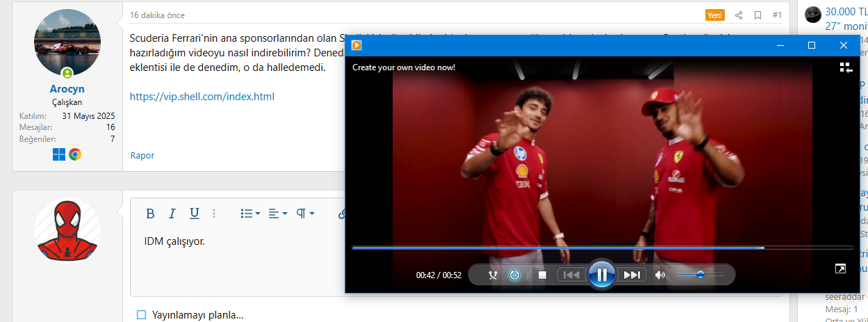Open Arocyn's user profile link
Screen dimensions: 868x322
coord(67,89)
